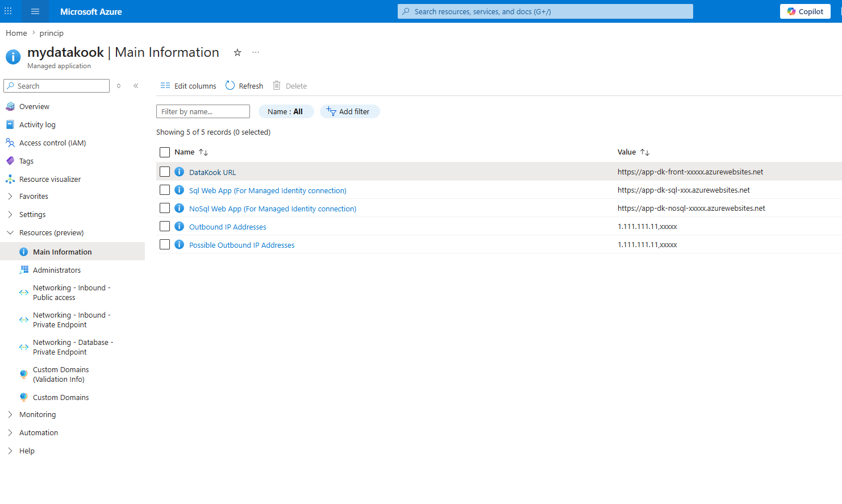The width and height of the screenshot is (842, 504).
Task: Click the purple Tags icon
Action: [x=10, y=161]
